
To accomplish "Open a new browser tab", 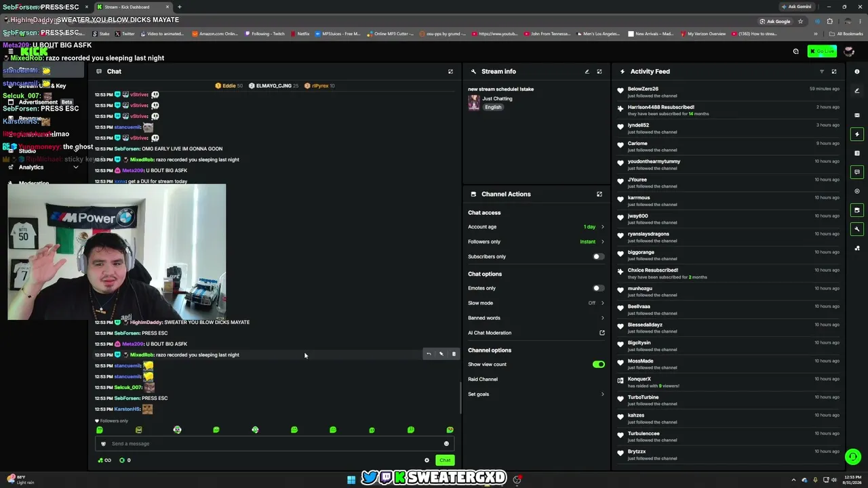I will pos(179,7).
